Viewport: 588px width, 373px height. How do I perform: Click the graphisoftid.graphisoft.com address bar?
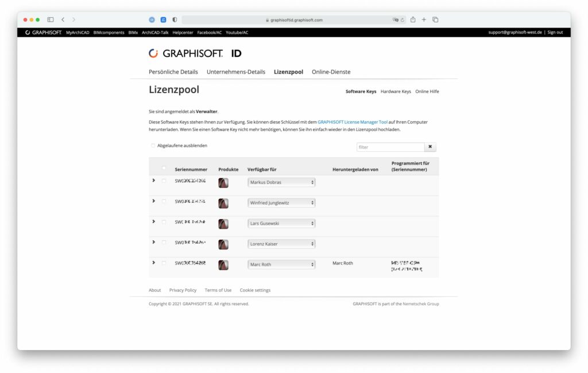click(294, 20)
